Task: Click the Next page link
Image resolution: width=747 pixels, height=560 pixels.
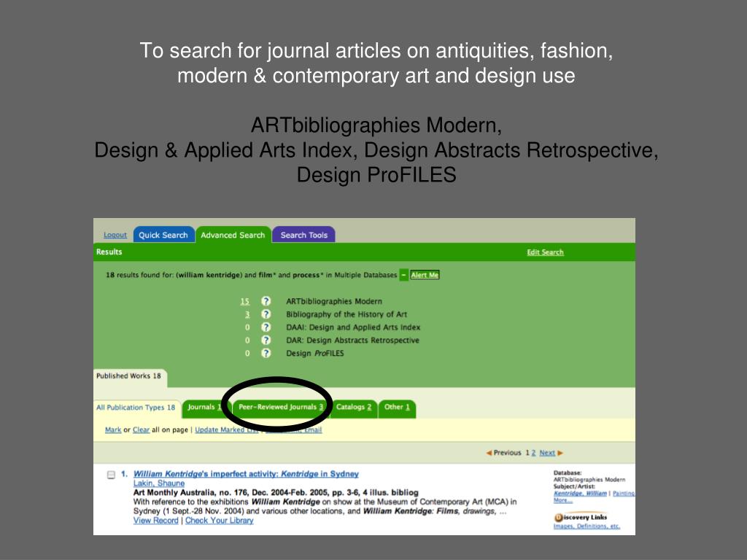Action: click(547, 453)
